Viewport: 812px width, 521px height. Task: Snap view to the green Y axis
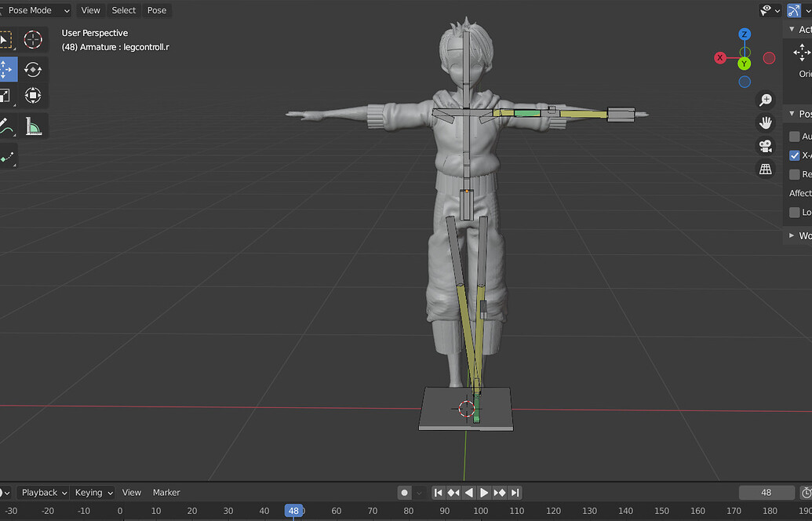tap(745, 64)
